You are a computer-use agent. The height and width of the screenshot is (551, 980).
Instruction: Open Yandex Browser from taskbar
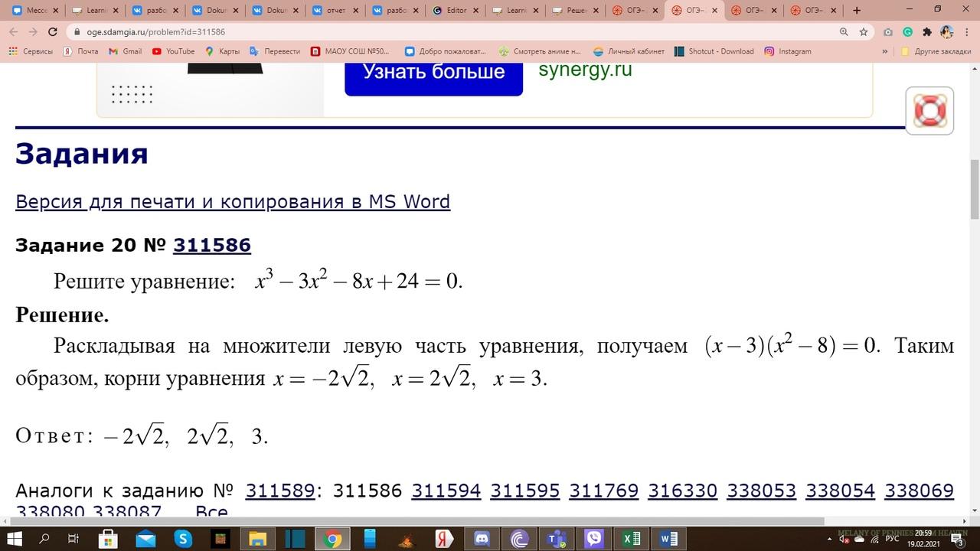pos(445,540)
